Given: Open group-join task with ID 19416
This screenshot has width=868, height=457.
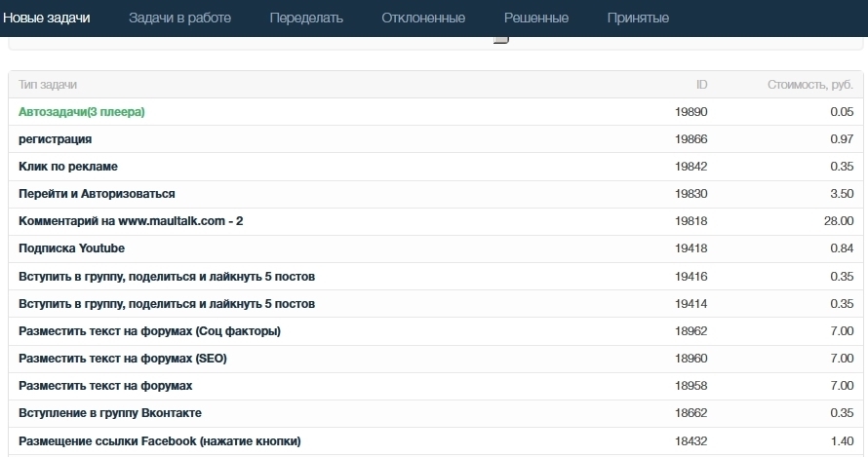Looking at the screenshot, I should click(x=166, y=277).
